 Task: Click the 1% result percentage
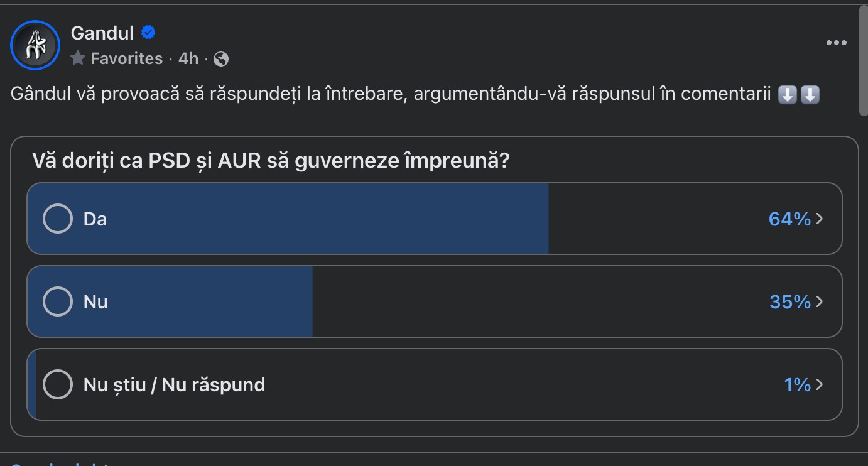coord(797,384)
